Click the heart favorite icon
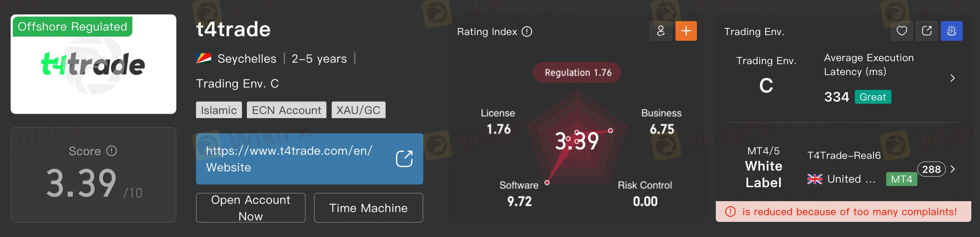This screenshot has width=980, height=237. coord(902,31)
